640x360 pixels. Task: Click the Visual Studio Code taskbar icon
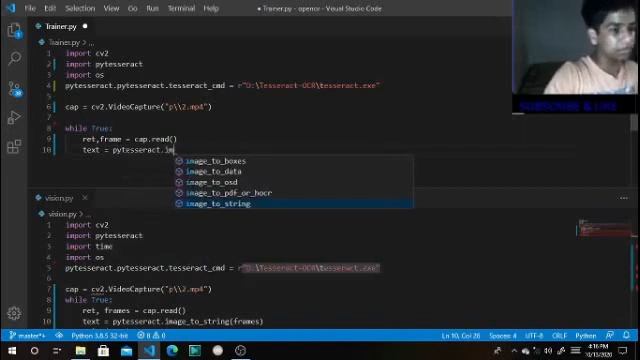click(149, 351)
